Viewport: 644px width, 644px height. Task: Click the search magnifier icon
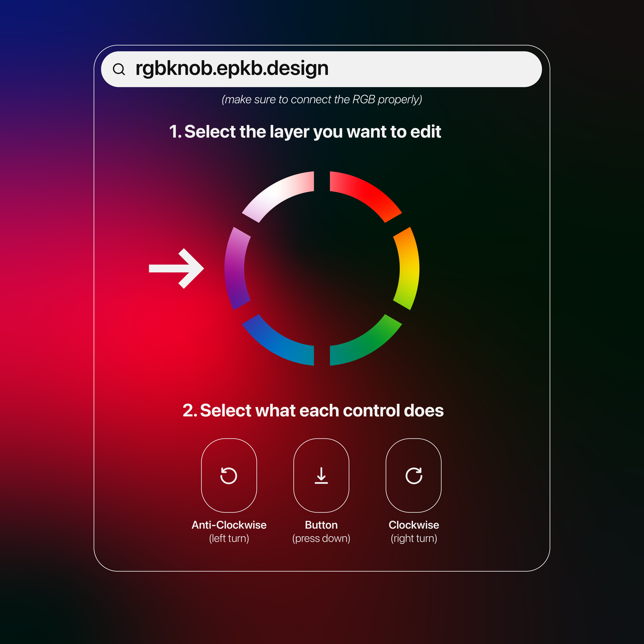pos(119,69)
